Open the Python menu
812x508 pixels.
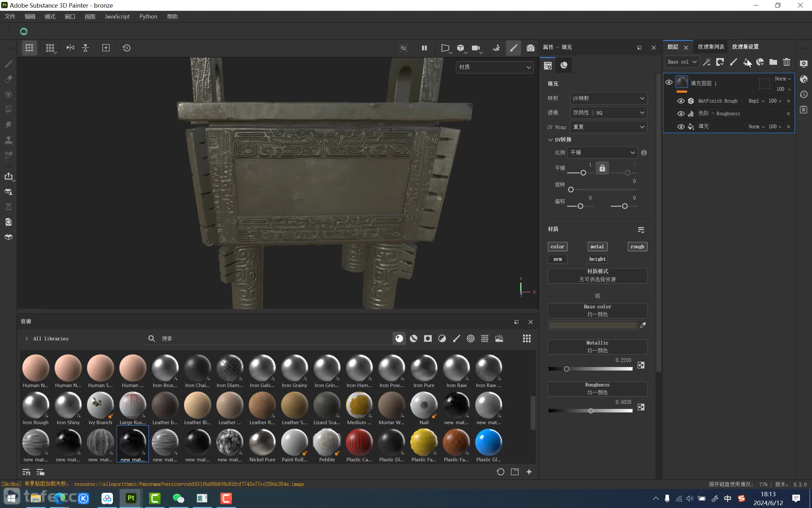click(148, 17)
